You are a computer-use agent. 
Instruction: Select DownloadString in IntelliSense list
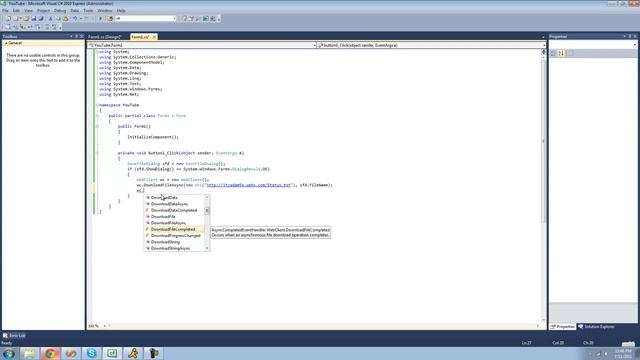click(174, 242)
